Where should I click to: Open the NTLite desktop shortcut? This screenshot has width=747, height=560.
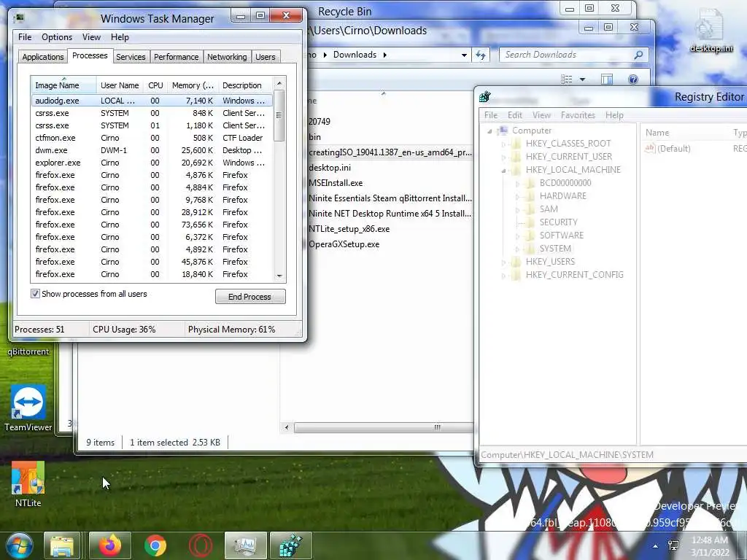(28, 484)
